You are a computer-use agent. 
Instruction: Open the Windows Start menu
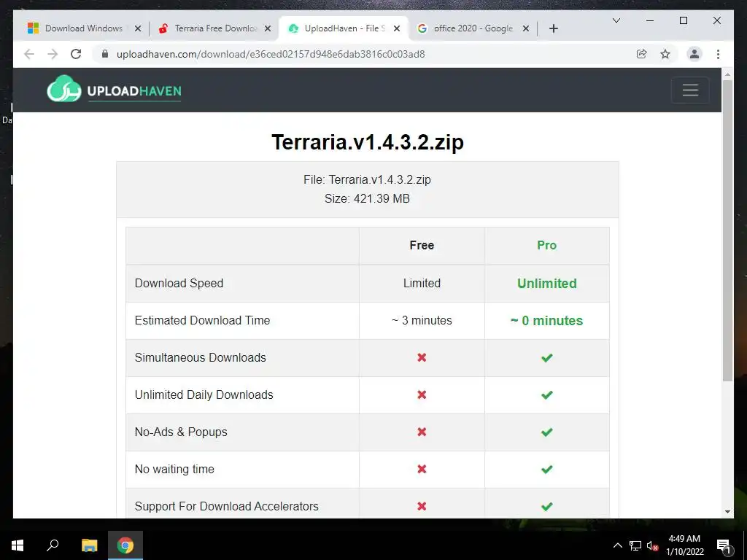[18, 545]
